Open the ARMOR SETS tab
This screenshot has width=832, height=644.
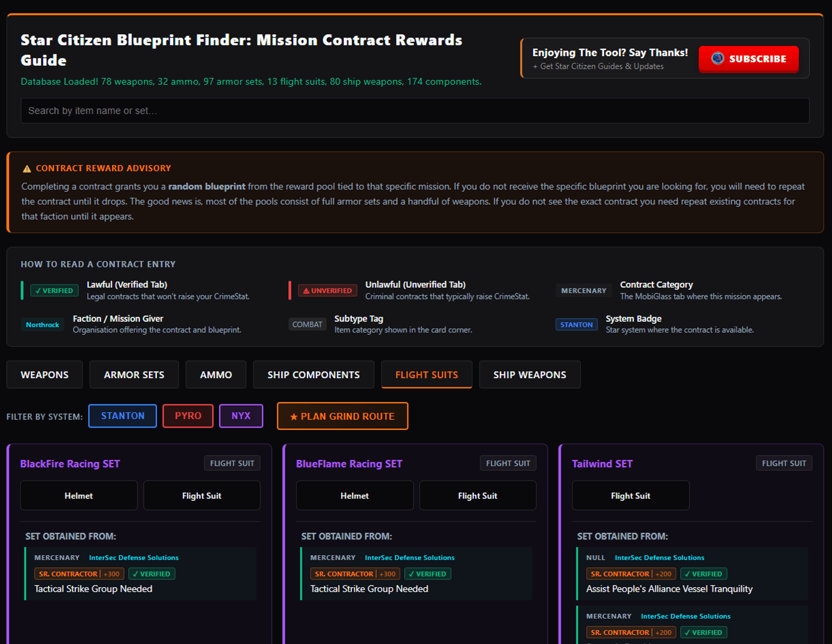point(134,375)
